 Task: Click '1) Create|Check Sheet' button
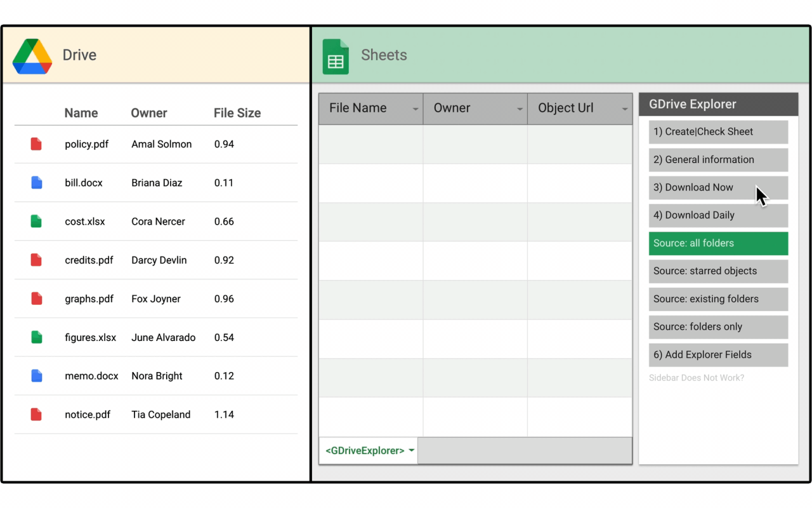[718, 132]
